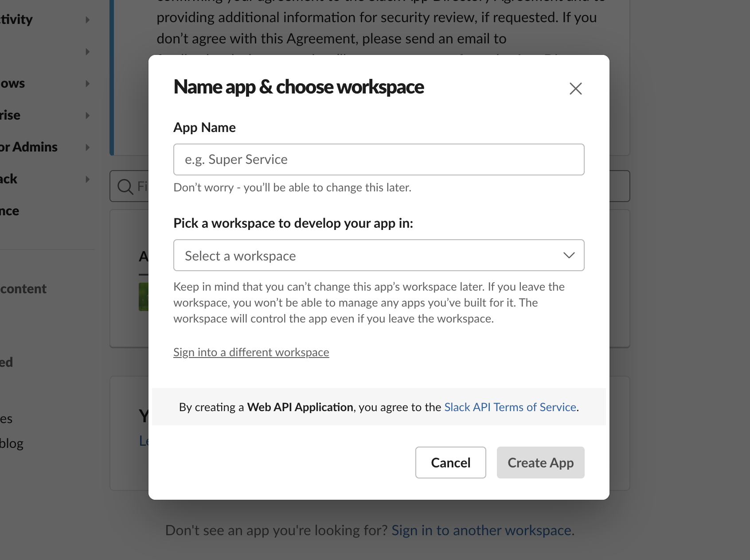Click the magnifier search icon behind the dialog
The width and height of the screenshot is (750, 560).
[x=125, y=187]
